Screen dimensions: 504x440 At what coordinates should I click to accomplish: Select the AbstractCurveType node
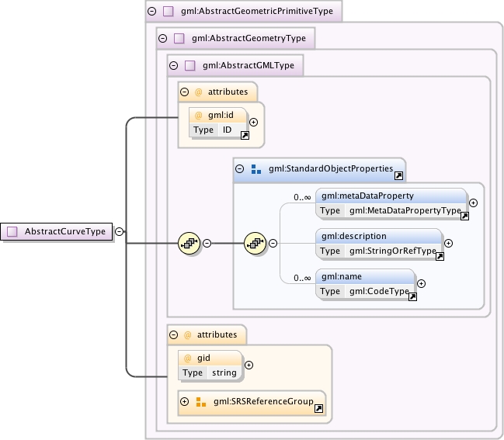tap(56, 231)
